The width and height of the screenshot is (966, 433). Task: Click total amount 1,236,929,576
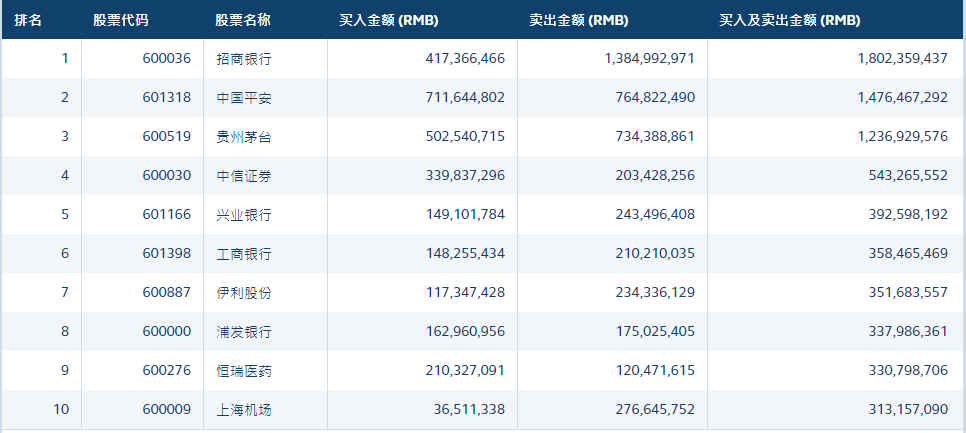pos(903,136)
